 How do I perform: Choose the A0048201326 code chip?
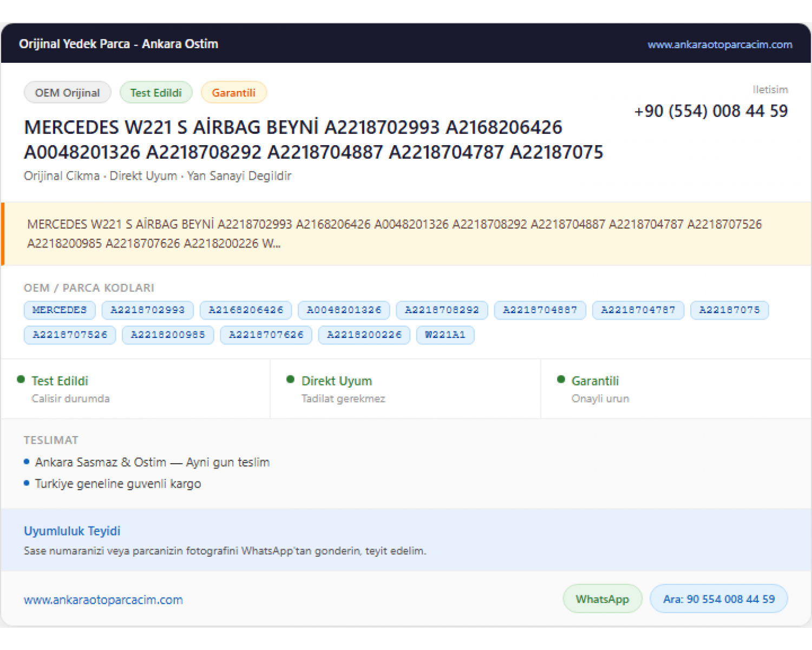coord(344,310)
